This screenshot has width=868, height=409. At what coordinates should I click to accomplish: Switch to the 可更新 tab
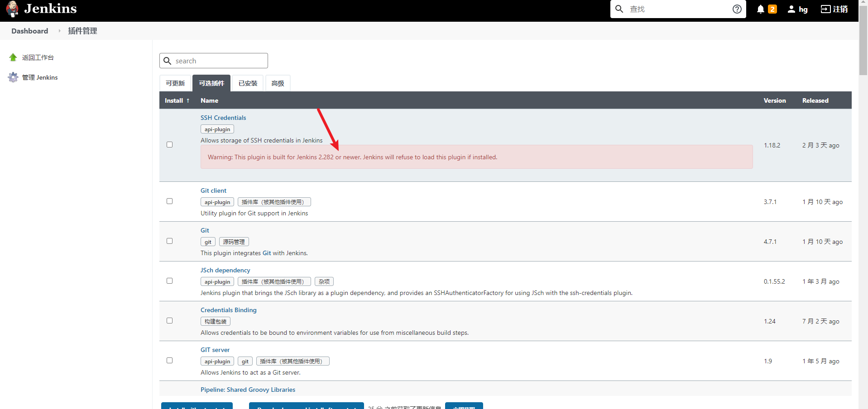coord(175,83)
